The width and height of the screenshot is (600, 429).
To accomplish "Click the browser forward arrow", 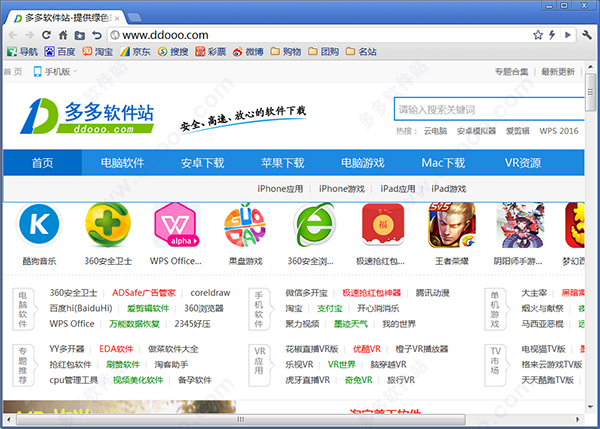I will click(x=29, y=35).
